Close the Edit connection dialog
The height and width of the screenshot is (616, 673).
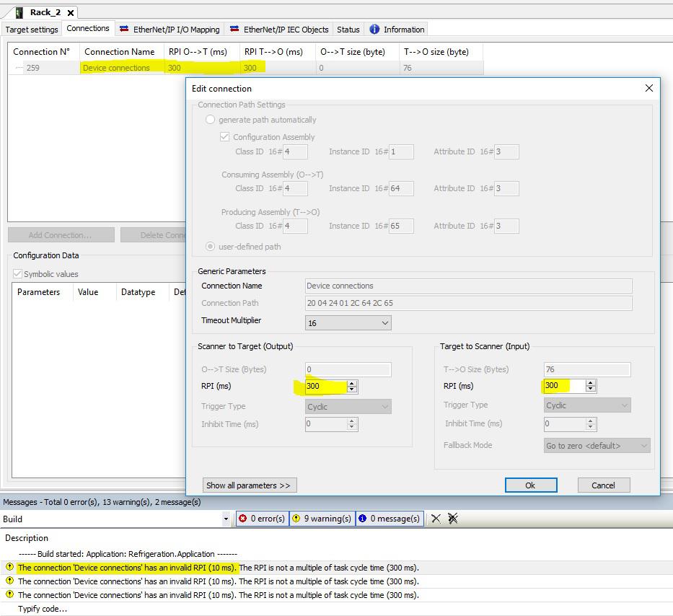pos(648,88)
